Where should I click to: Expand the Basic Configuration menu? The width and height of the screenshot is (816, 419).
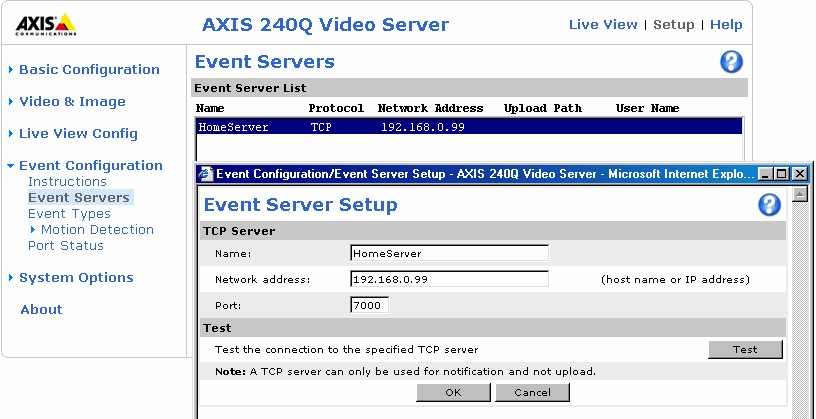click(88, 70)
